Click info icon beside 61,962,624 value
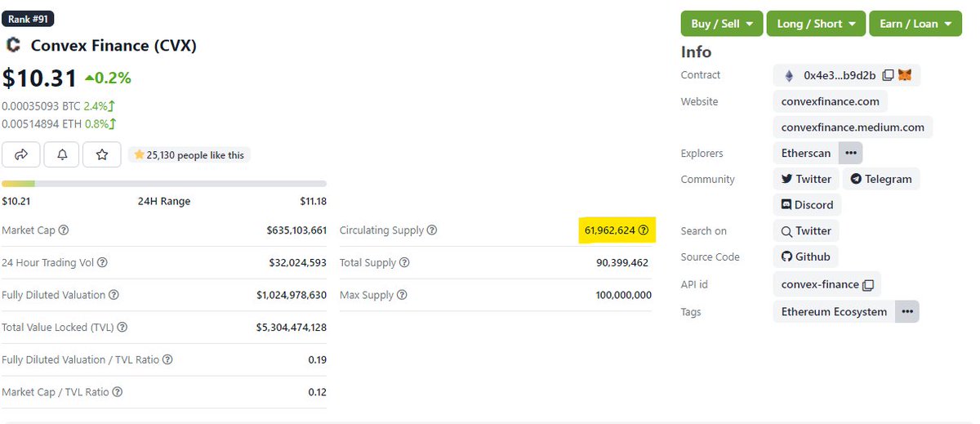 pos(644,230)
